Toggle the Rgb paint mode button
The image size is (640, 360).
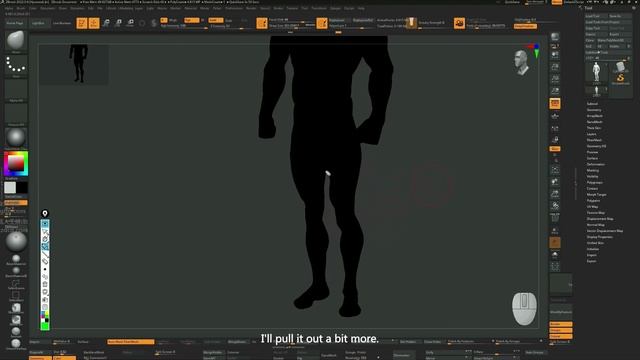tap(191, 20)
